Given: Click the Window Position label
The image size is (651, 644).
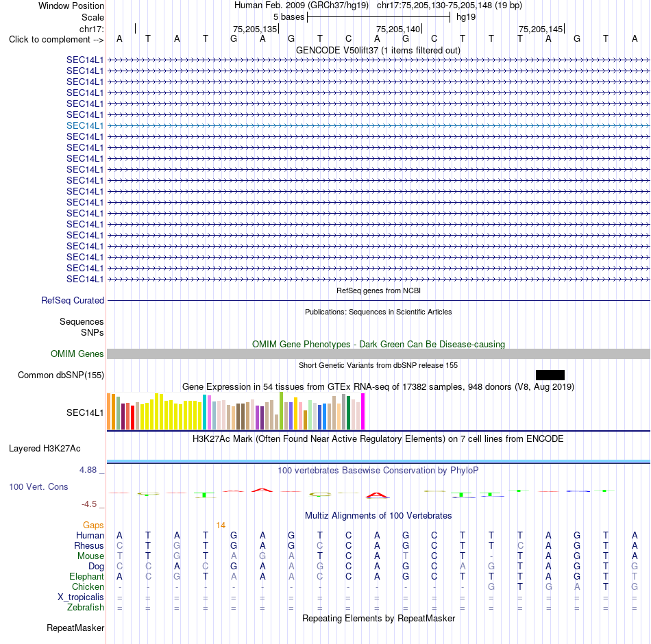Looking at the screenshot, I should click(x=71, y=5).
